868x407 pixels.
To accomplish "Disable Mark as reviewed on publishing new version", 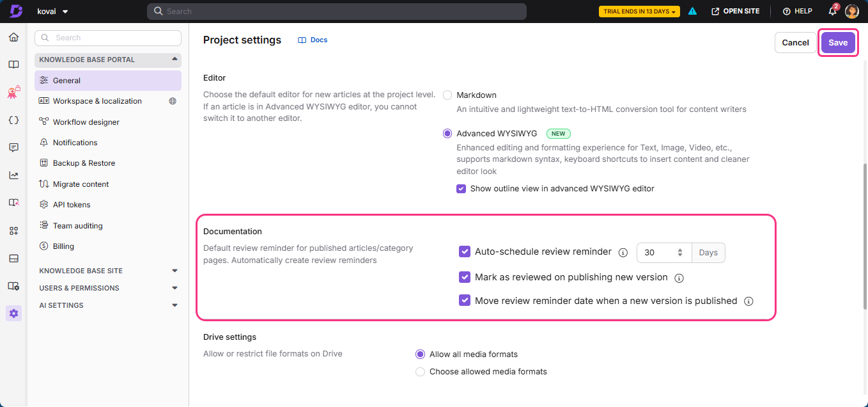I will [465, 277].
